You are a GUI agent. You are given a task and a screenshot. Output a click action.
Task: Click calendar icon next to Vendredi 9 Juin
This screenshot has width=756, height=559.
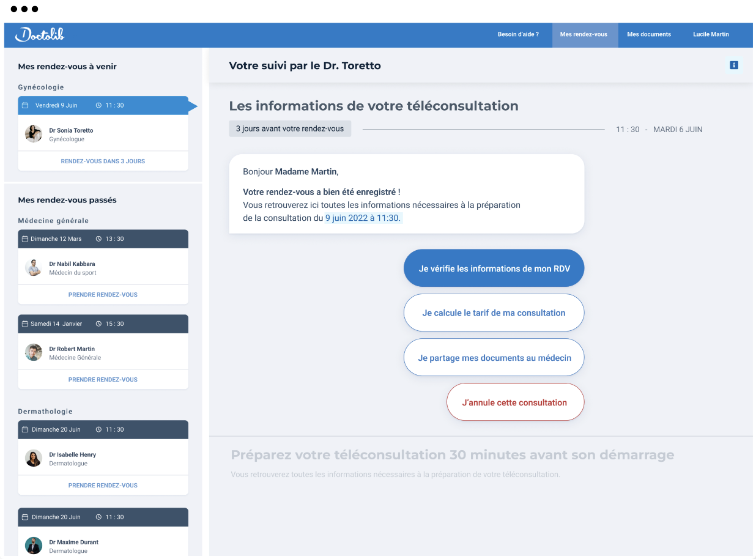click(25, 105)
